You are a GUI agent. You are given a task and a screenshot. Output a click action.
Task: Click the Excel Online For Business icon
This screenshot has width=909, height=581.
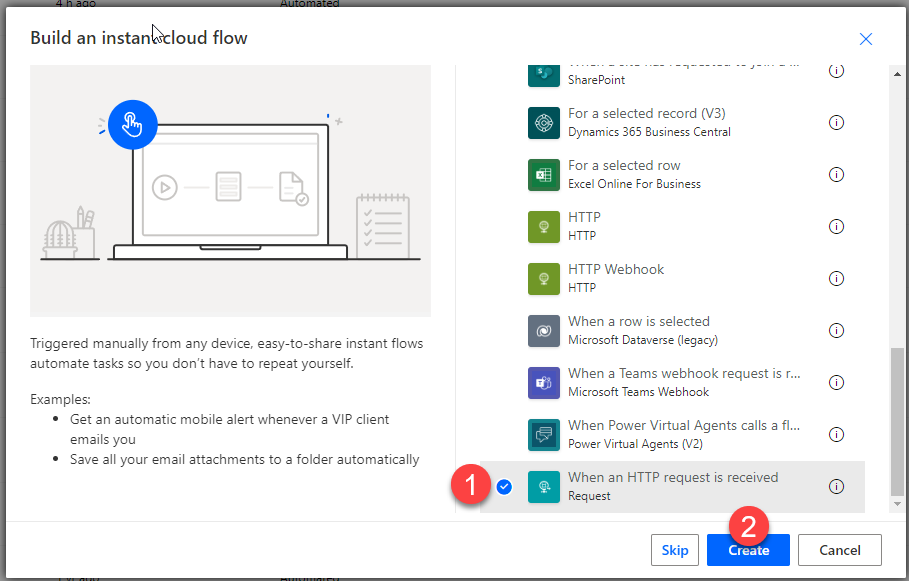544,175
